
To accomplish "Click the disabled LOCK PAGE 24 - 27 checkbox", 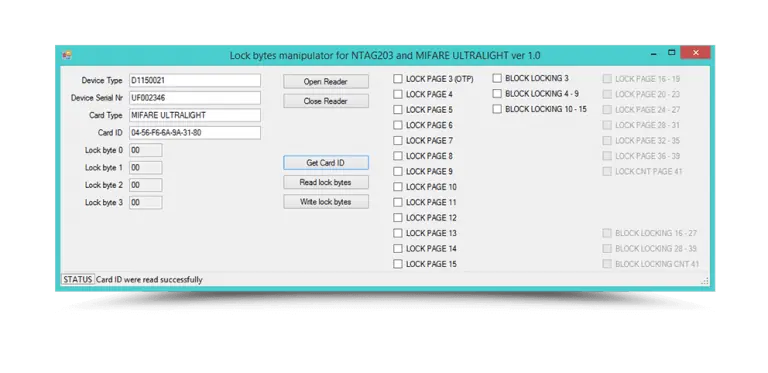I will (607, 110).
